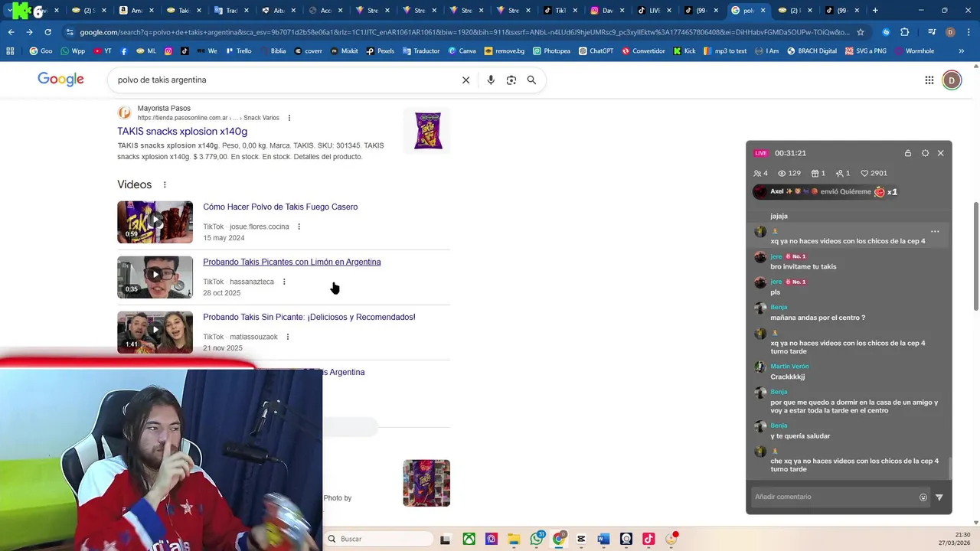Click the Google search text field
The height and width of the screenshot is (551, 980).
point(283,80)
